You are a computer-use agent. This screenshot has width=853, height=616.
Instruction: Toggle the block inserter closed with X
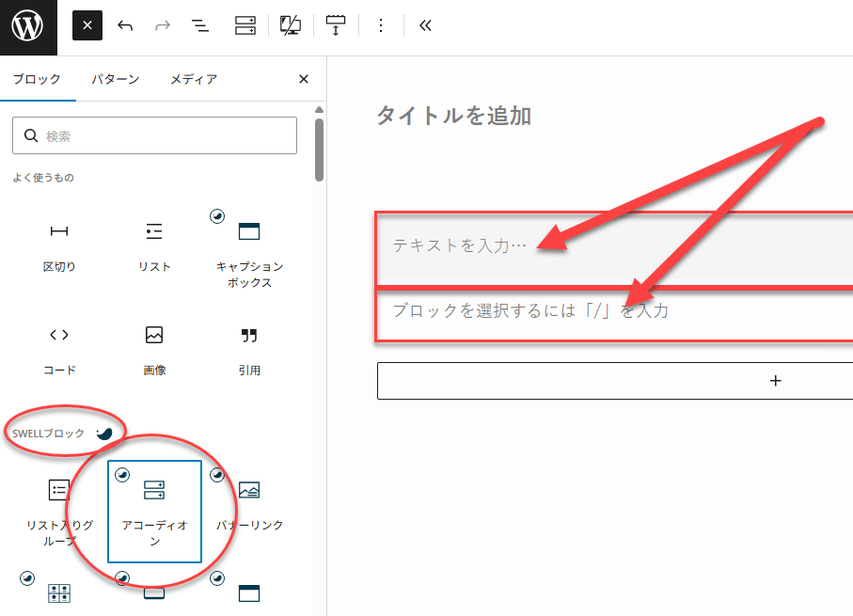(87, 25)
